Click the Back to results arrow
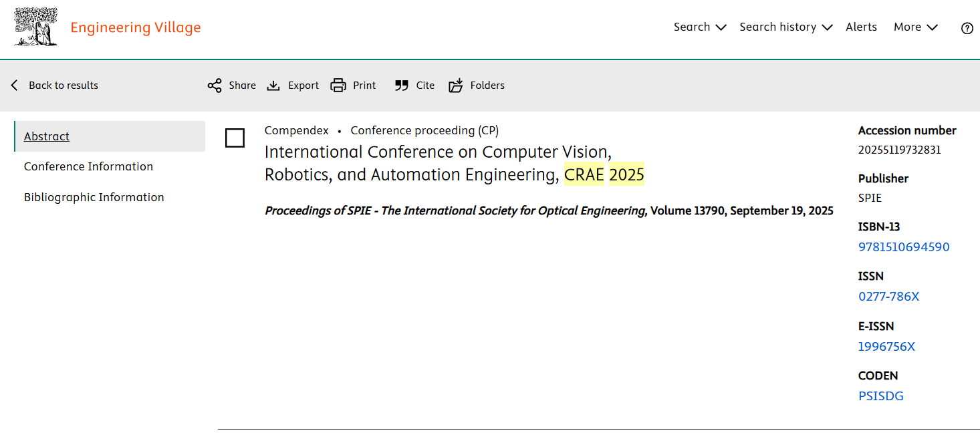Image resolution: width=980 pixels, height=445 pixels. pyautogui.click(x=15, y=86)
